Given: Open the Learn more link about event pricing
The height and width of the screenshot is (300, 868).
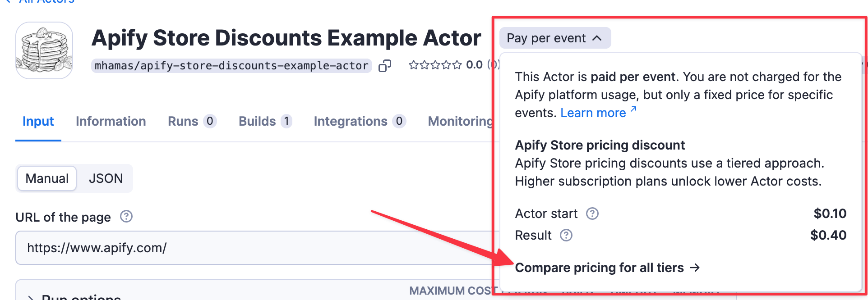Looking at the screenshot, I should pyautogui.click(x=593, y=113).
